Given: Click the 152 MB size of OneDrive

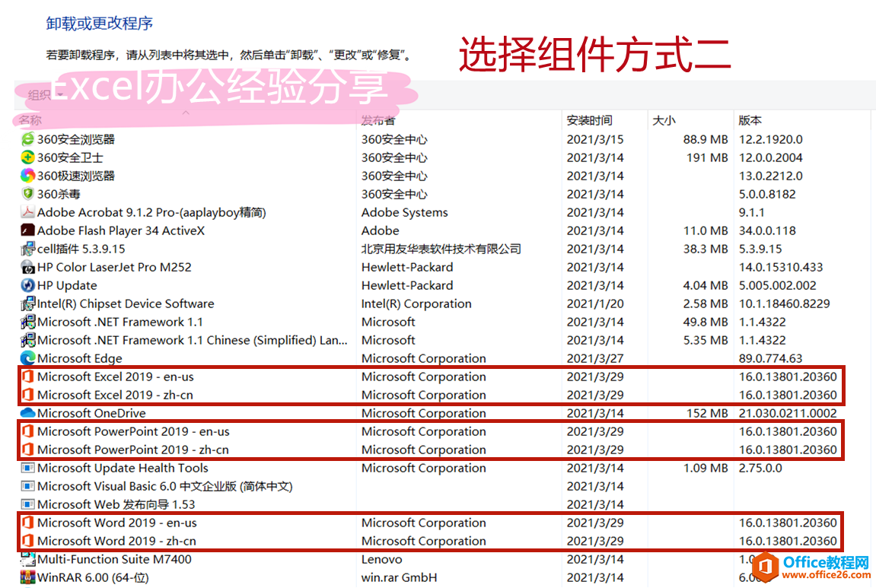Looking at the screenshot, I should (707, 413).
